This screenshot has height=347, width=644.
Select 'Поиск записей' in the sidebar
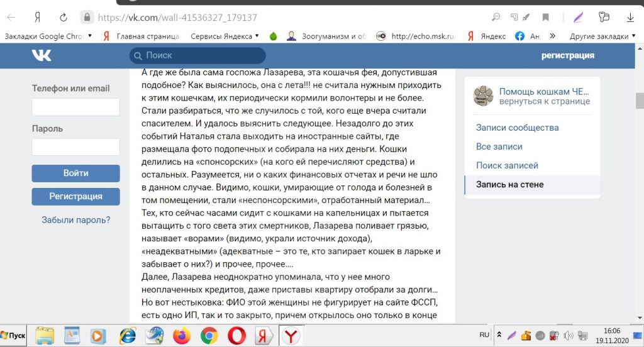[507, 165]
